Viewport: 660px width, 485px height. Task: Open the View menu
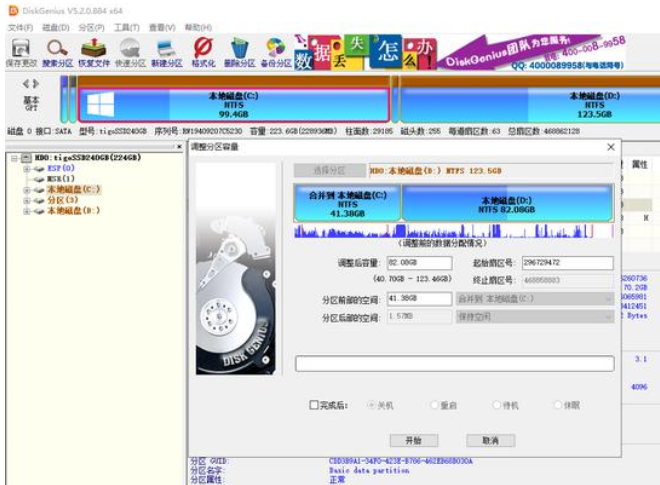point(162,27)
